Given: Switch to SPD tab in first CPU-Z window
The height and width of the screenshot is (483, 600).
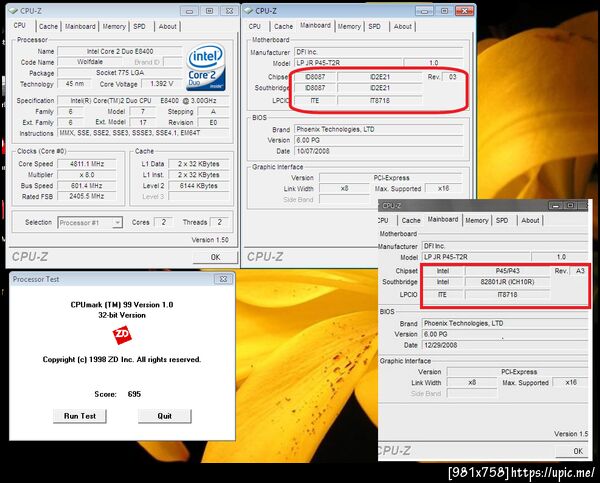Looking at the screenshot, I should click(x=139, y=26).
